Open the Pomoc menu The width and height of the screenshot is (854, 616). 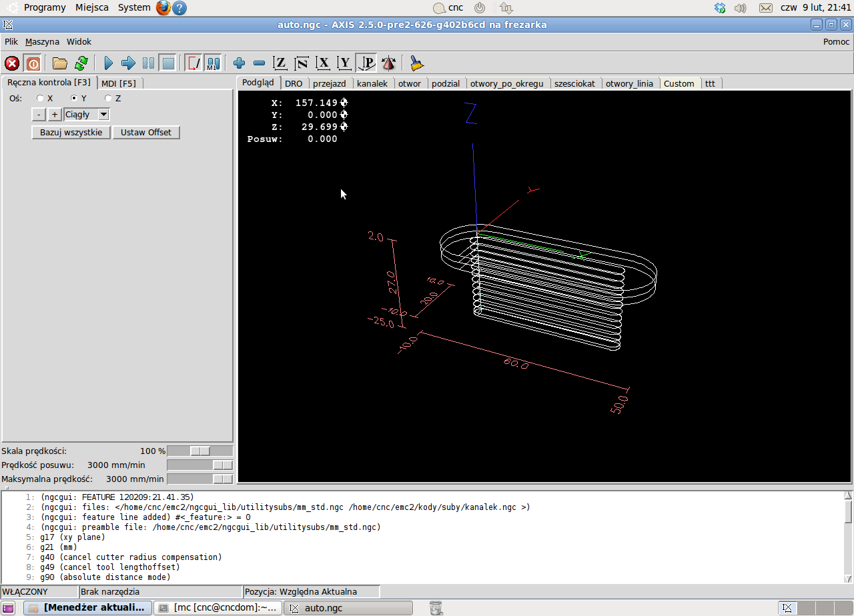[x=837, y=41]
